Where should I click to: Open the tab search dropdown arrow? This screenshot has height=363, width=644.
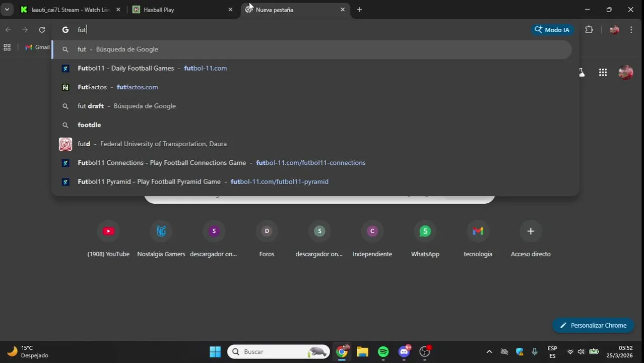click(x=7, y=10)
